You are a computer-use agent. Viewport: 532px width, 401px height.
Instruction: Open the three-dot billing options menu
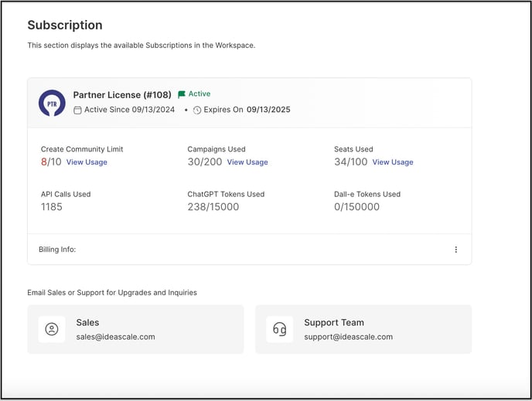click(455, 250)
